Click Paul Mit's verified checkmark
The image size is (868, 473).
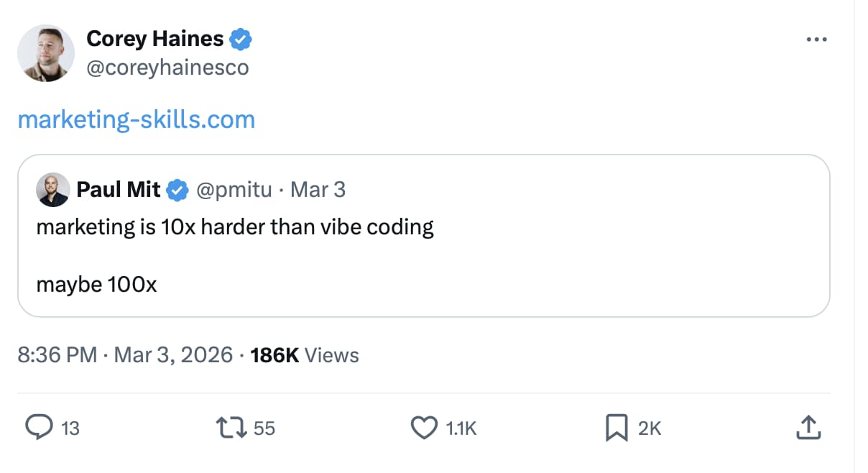pyautogui.click(x=175, y=189)
